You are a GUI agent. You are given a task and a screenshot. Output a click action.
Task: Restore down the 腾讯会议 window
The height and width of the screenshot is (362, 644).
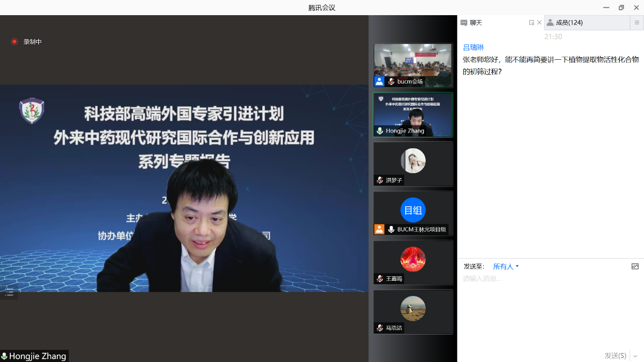pos(621,7)
